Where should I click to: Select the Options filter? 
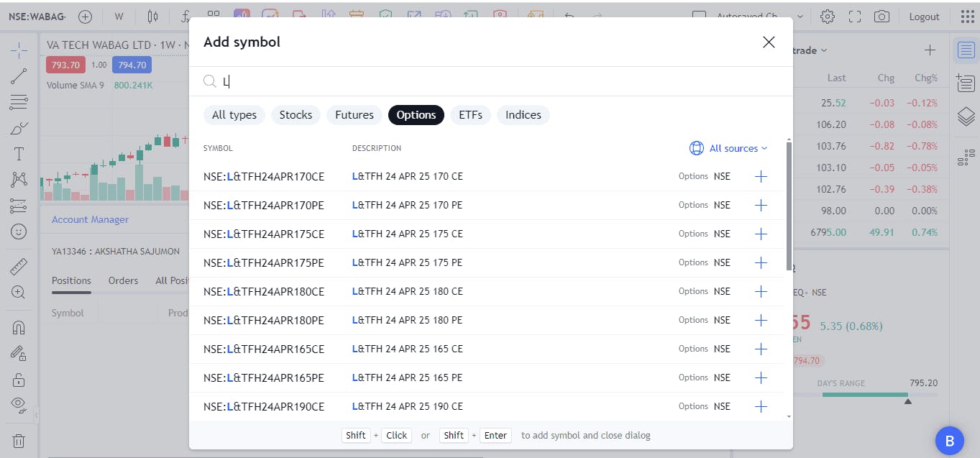(x=416, y=115)
